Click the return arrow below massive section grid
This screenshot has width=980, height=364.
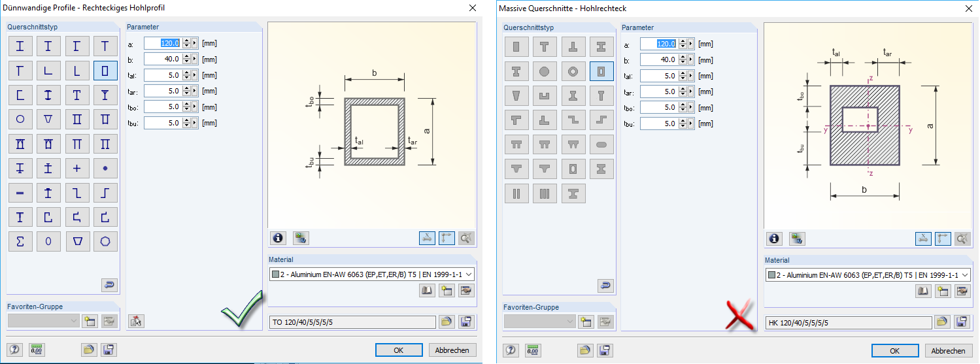(x=605, y=286)
